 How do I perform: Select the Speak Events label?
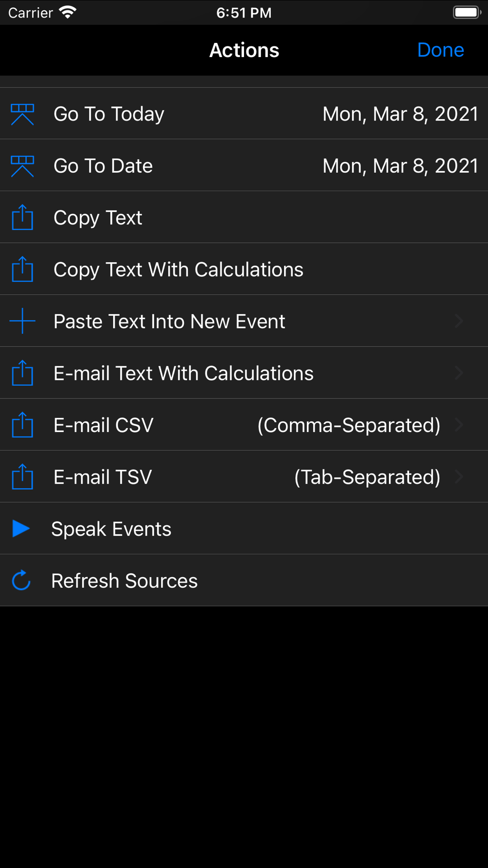[x=111, y=529]
